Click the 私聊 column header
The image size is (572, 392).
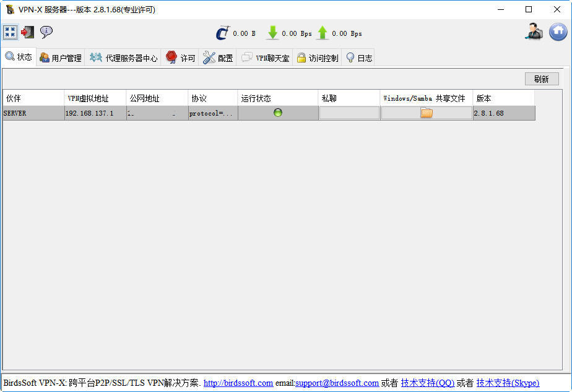[349, 98]
